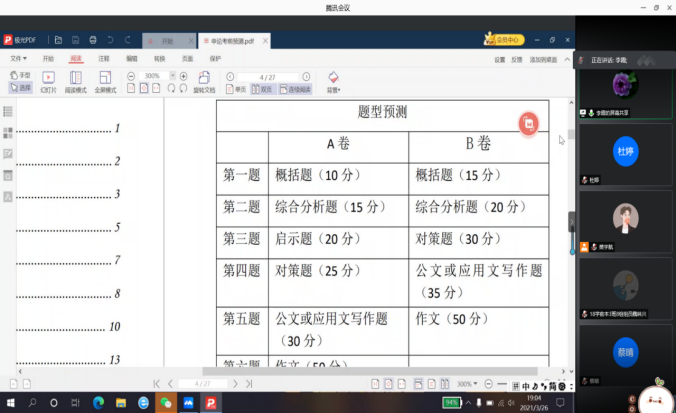Click the Slideshow (幻灯片) icon
This screenshot has width=676, height=413.
[x=48, y=78]
